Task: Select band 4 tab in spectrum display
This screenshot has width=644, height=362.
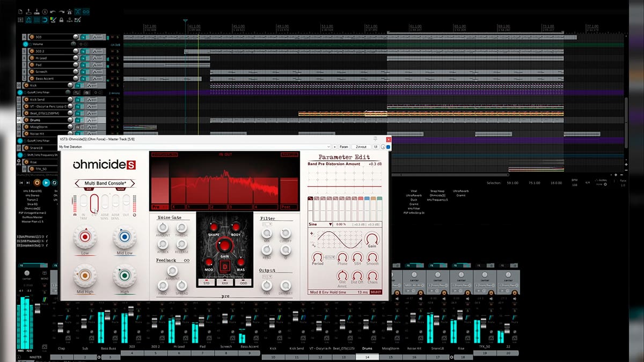Action: coord(266,206)
